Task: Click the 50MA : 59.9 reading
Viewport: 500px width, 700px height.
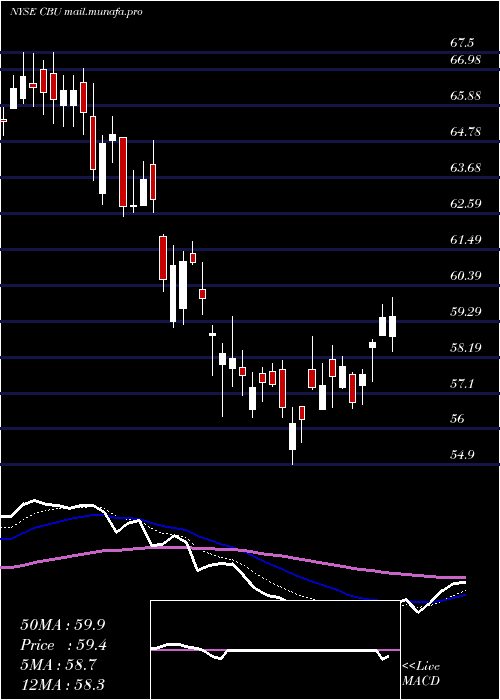Action: click(62, 625)
